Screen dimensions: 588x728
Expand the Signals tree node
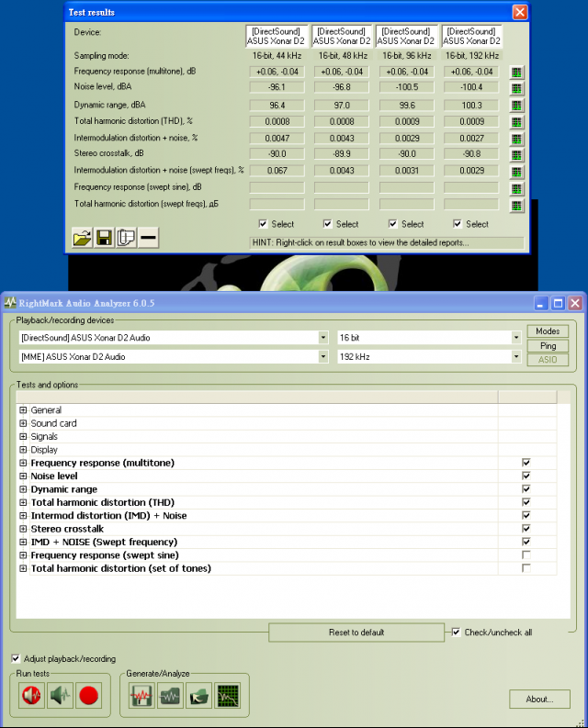23,436
